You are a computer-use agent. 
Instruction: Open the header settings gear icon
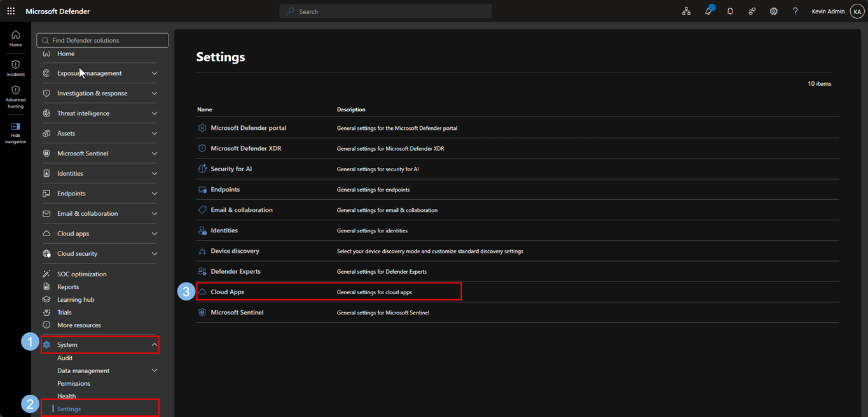pyautogui.click(x=773, y=11)
